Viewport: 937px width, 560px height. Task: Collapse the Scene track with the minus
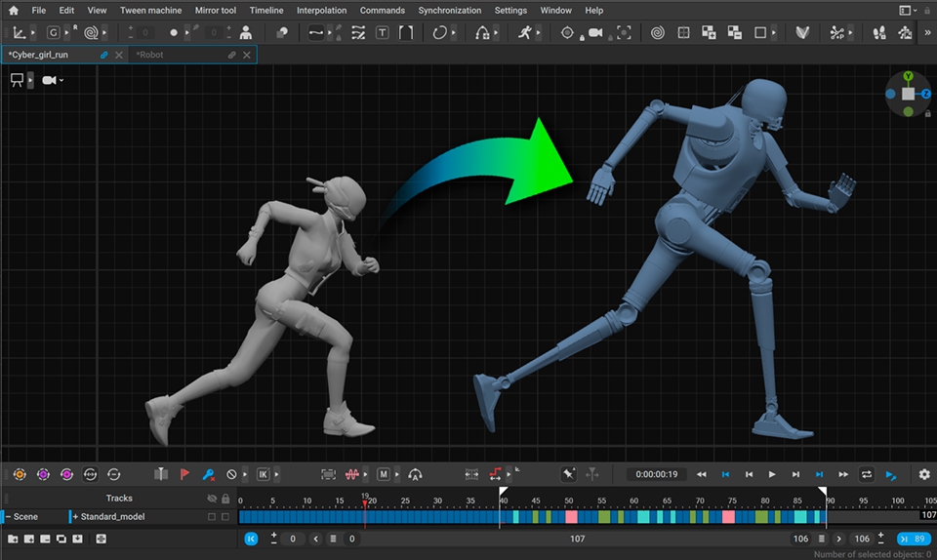[9, 516]
